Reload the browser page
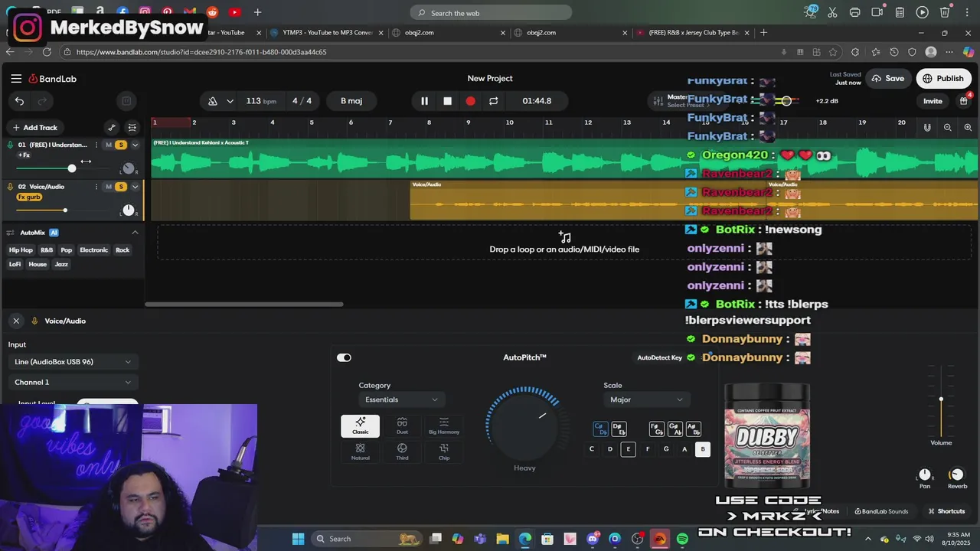 (x=47, y=52)
